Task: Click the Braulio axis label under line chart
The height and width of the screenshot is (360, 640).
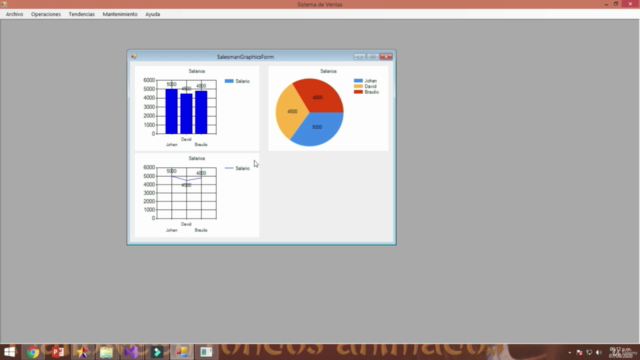Action: pyautogui.click(x=201, y=230)
